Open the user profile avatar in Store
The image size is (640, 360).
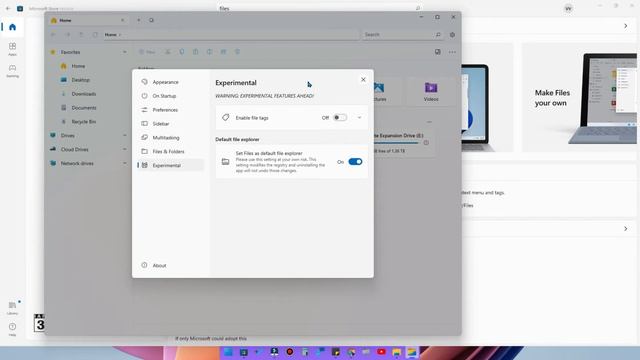568,9
